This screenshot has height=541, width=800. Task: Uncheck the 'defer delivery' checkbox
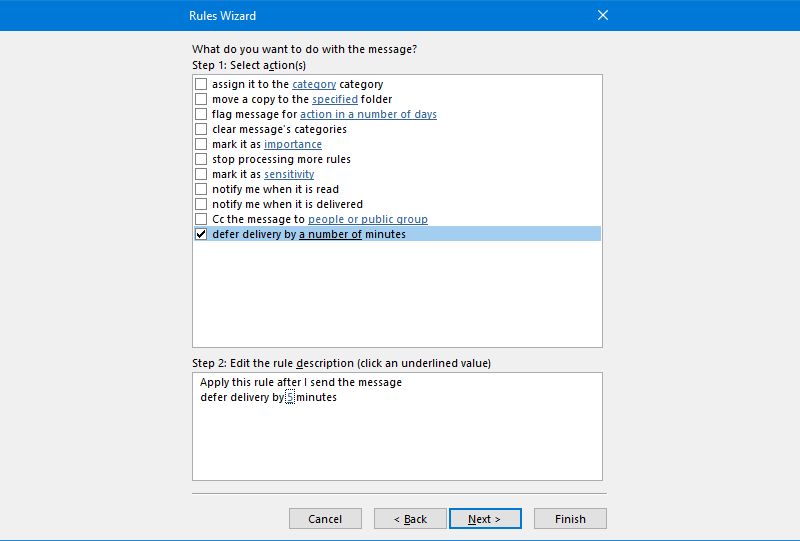click(x=201, y=235)
